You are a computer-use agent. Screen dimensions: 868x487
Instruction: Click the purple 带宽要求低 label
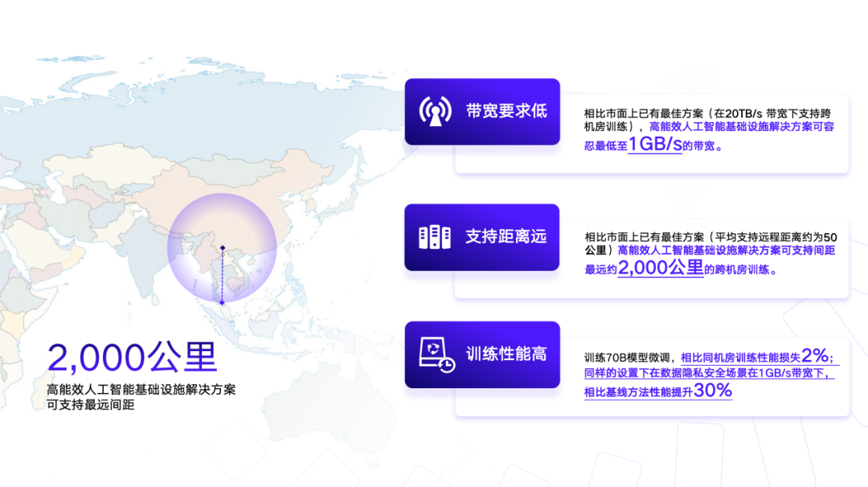coord(506,112)
